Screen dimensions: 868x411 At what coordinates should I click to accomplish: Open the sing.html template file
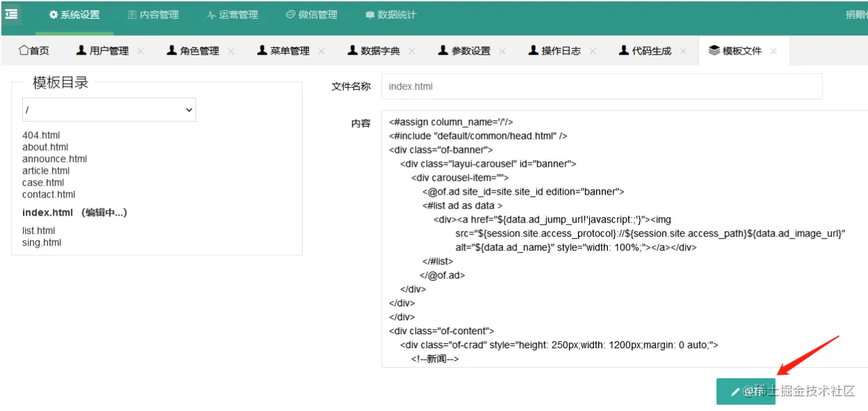42,243
